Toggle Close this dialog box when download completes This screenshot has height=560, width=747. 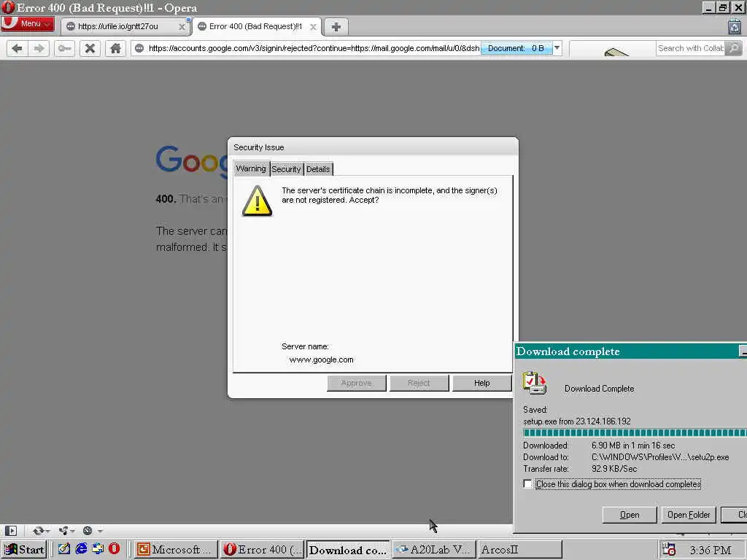527,484
